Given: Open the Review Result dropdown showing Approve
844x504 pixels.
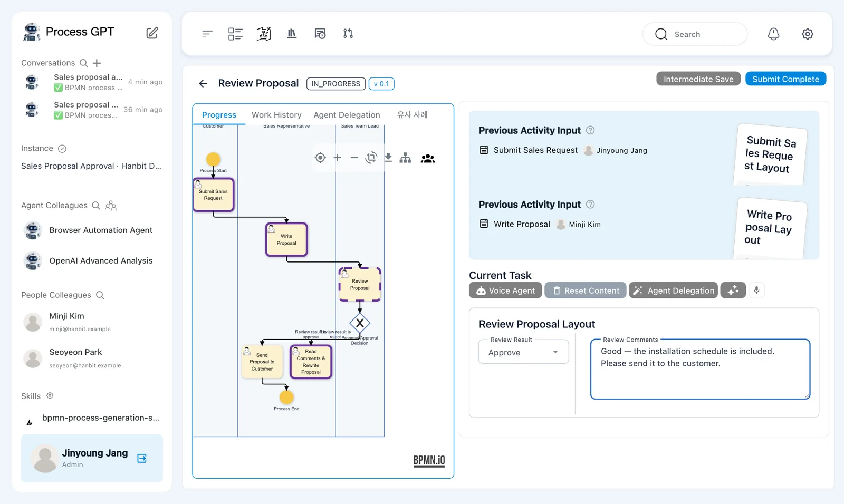Looking at the screenshot, I should click(x=523, y=352).
